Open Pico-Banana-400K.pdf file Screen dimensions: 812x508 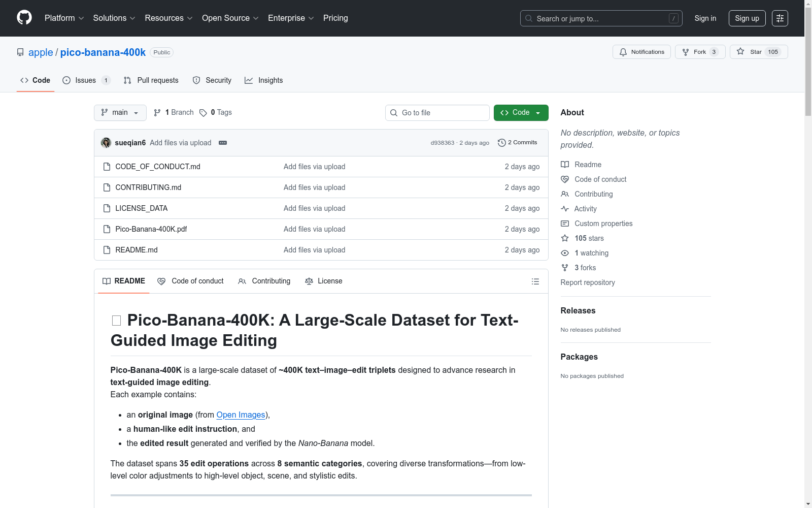click(151, 229)
